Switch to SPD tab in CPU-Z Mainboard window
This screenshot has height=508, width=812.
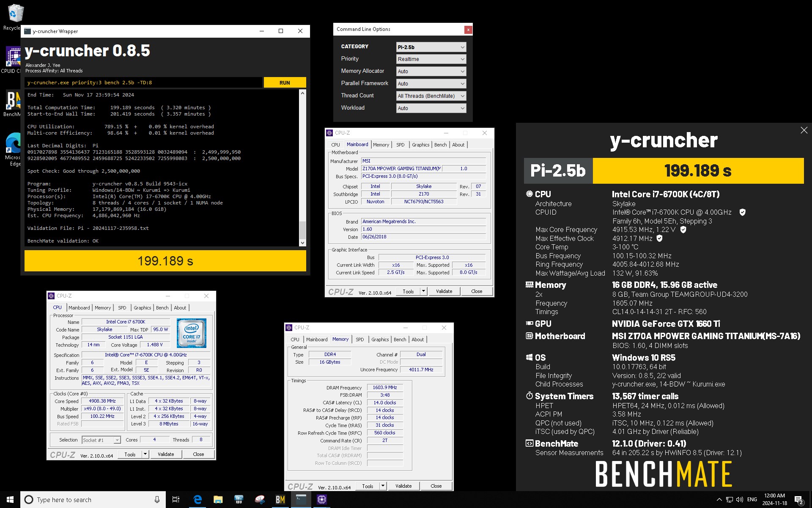400,145
